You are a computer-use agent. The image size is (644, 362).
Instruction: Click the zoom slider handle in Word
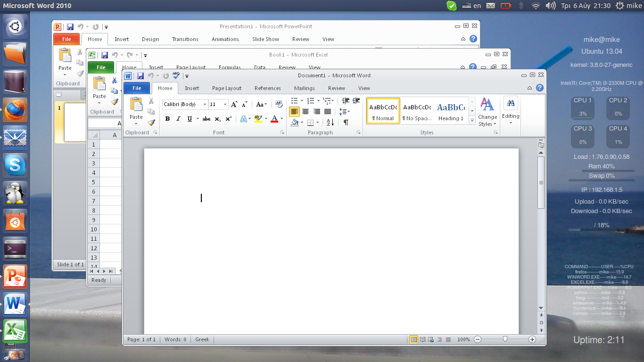point(505,339)
